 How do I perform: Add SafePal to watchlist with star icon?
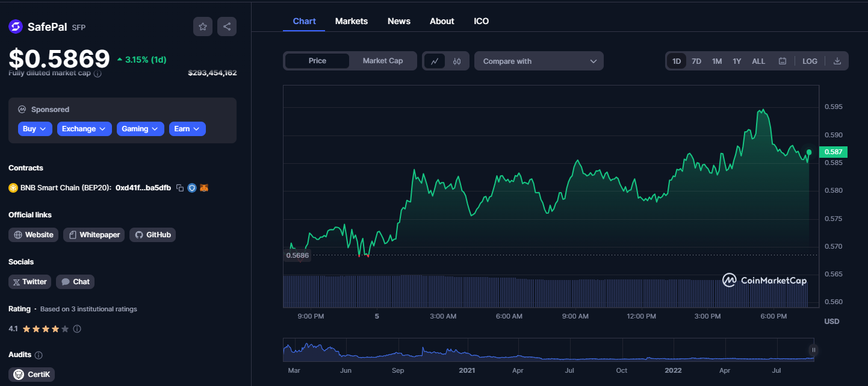pyautogui.click(x=203, y=26)
